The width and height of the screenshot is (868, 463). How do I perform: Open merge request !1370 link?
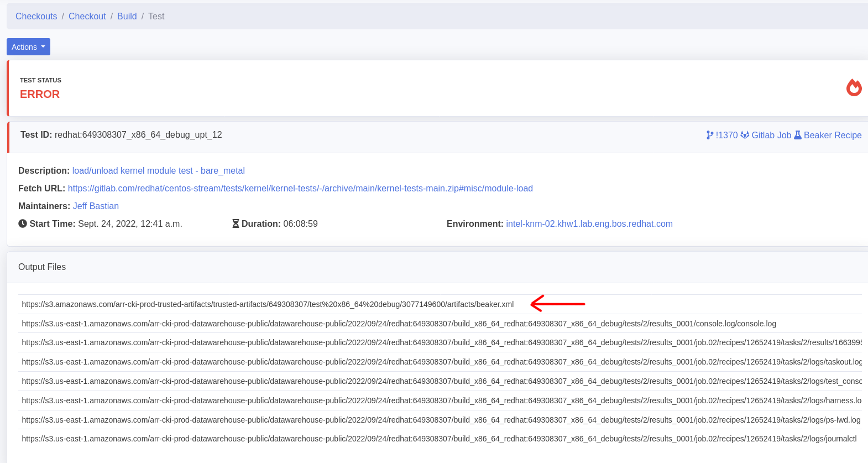pos(726,135)
